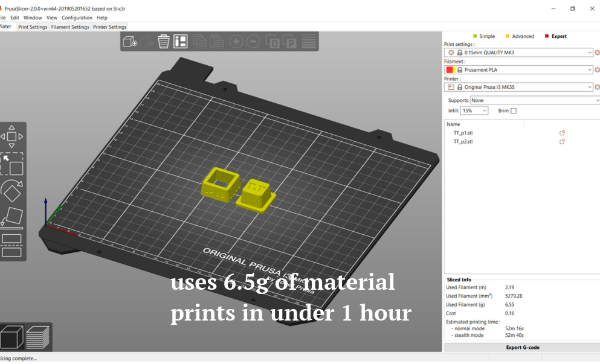This screenshot has height=364, width=600.
Task: Open the Configuration menu
Action: tap(77, 18)
